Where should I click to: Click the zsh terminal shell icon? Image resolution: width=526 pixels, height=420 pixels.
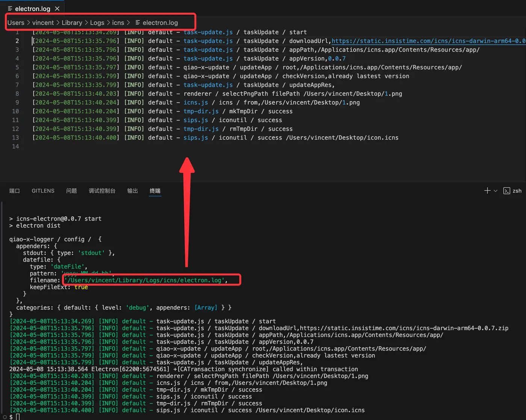506,191
